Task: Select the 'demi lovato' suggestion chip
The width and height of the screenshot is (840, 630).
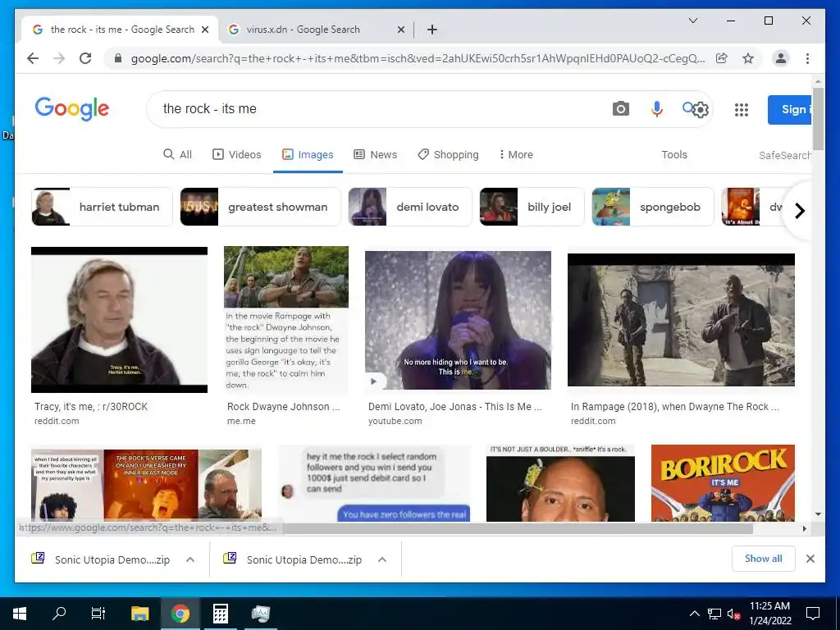Action: pyautogui.click(x=410, y=207)
